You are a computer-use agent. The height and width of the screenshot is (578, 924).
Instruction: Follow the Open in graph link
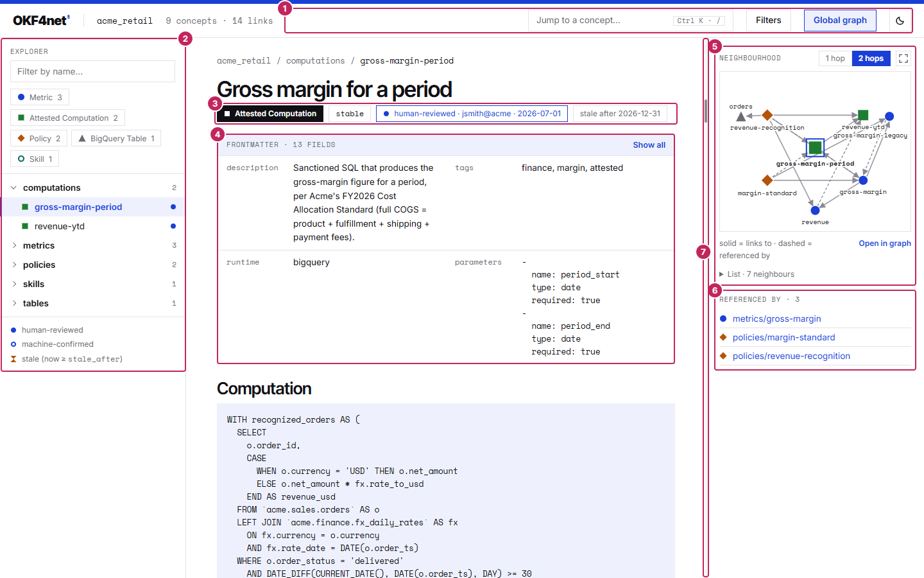click(x=885, y=243)
